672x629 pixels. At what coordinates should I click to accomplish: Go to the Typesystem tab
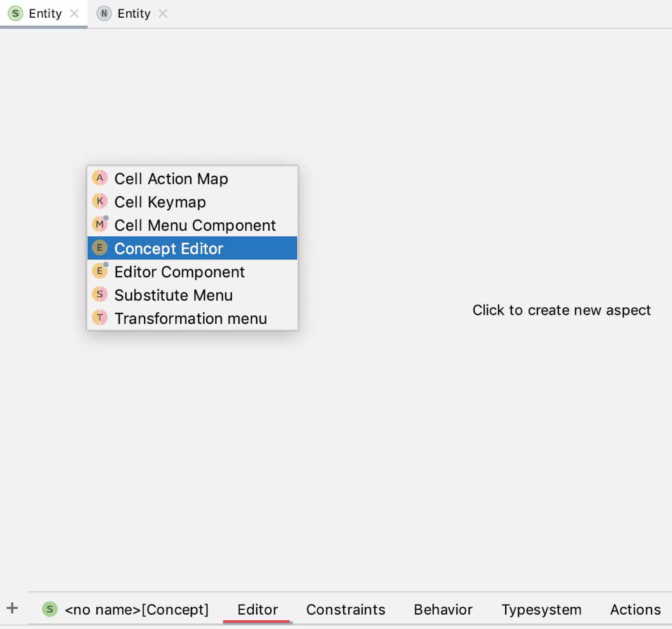[541, 610]
